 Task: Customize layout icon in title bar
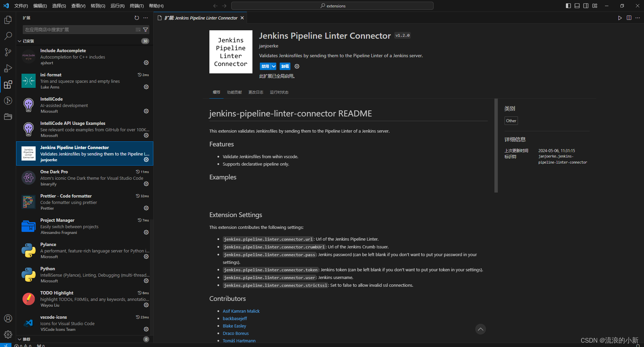click(595, 6)
